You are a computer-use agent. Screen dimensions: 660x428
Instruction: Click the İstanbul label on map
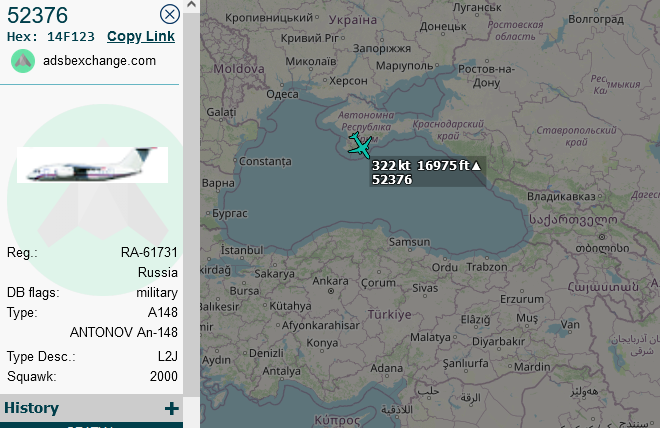tap(242, 250)
